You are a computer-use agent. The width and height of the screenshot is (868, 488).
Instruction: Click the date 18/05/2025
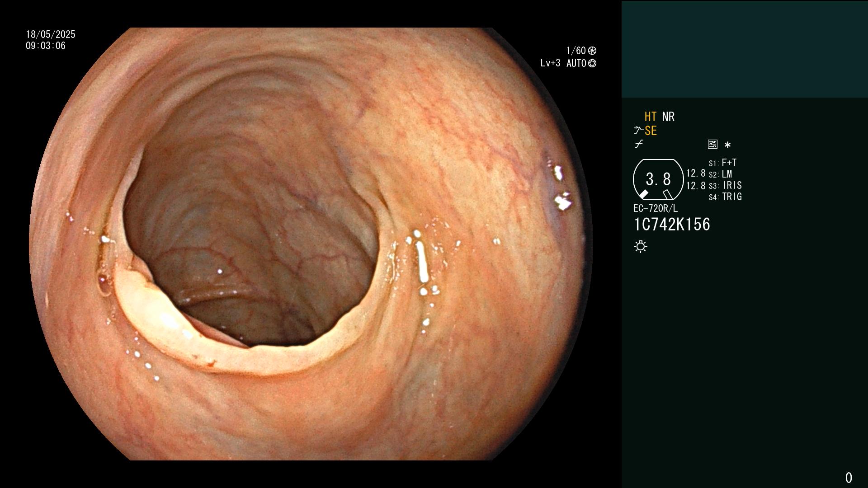click(x=51, y=34)
